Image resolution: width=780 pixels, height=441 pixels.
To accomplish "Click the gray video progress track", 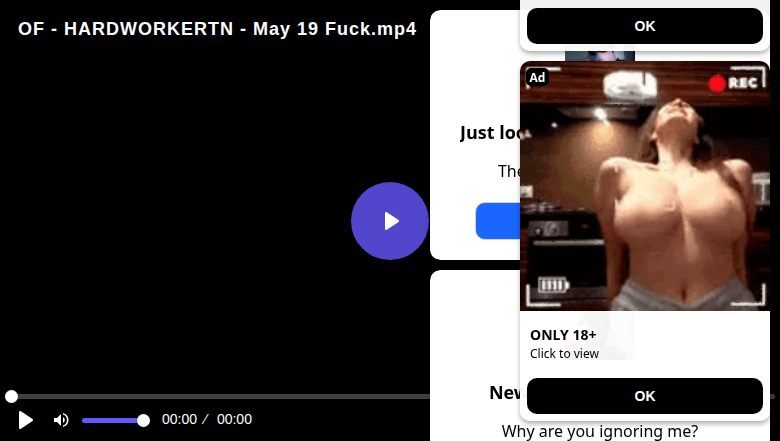I will pyautogui.click(x=219, y=396).
